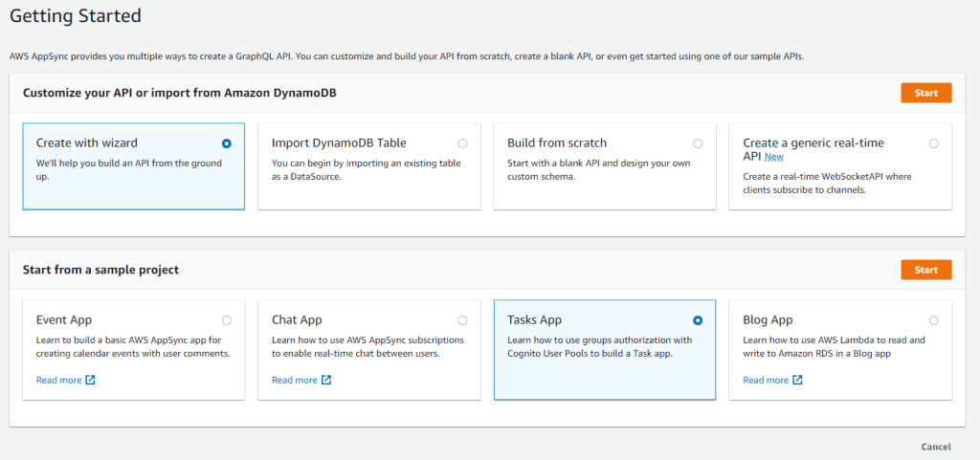Select the Tasks App radio button
This screenshot has height=460, width=980.
[698, 320]
